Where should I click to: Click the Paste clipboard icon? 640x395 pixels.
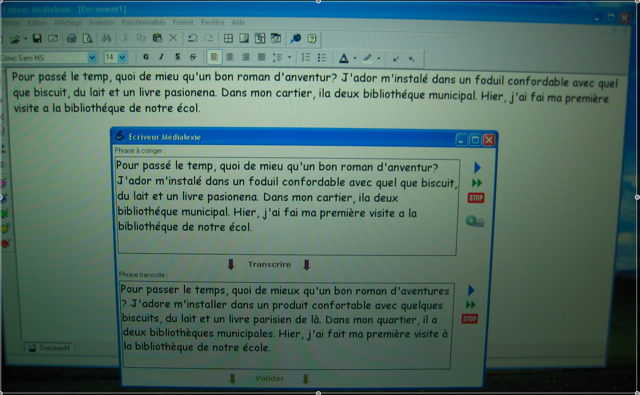[158, 38]
